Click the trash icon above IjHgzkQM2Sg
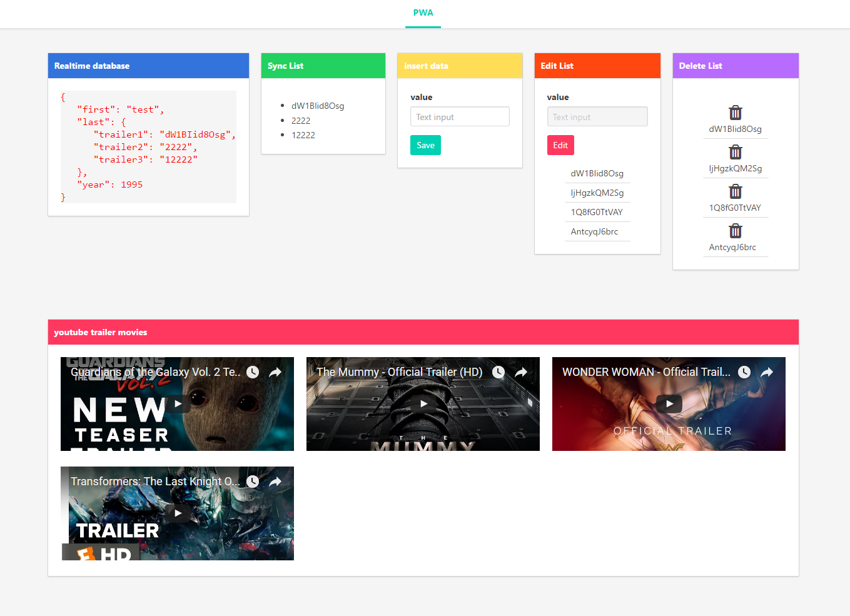 click(736, 152)
